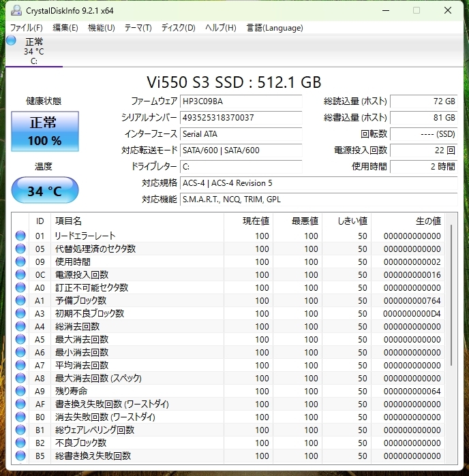The image size is (469, 476).
Task: Click the 最悪値 column header
Action: 298,221
